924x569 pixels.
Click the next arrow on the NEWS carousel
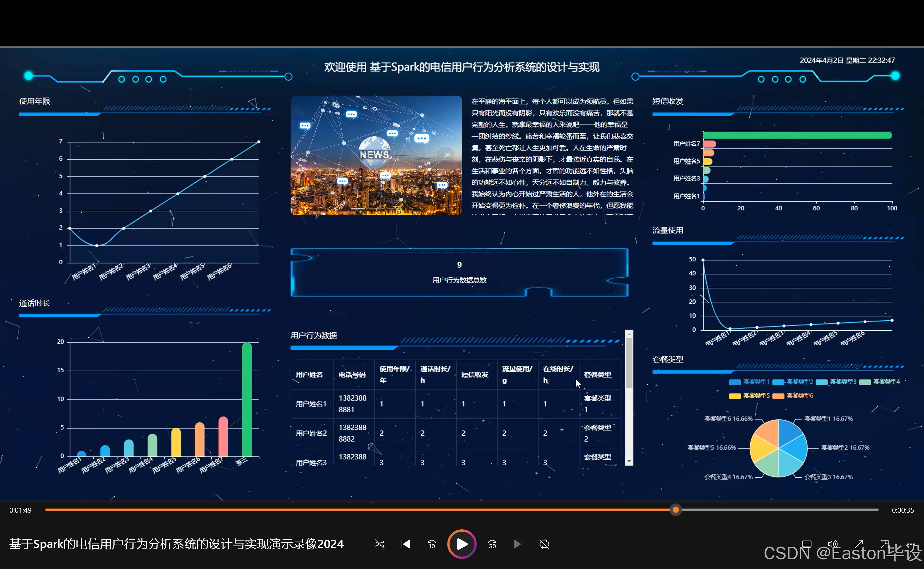(x=446, y=155)
